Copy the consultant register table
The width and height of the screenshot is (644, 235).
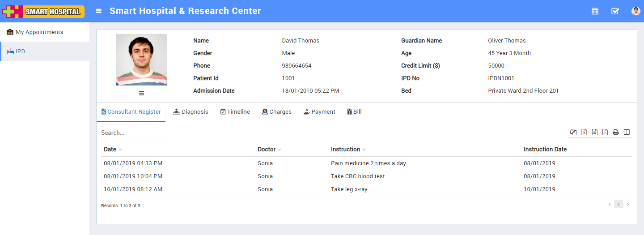[573, 132]
